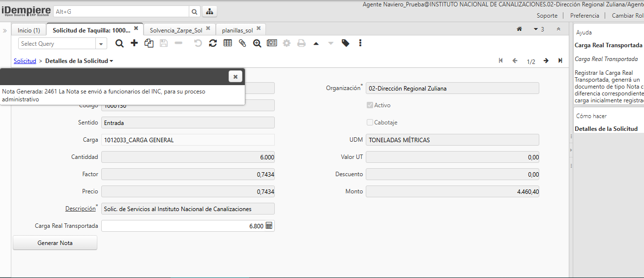Go to the next record arrow
This screenshot has height=278, width=644.
pyautogui.click(x=546, y=61)
